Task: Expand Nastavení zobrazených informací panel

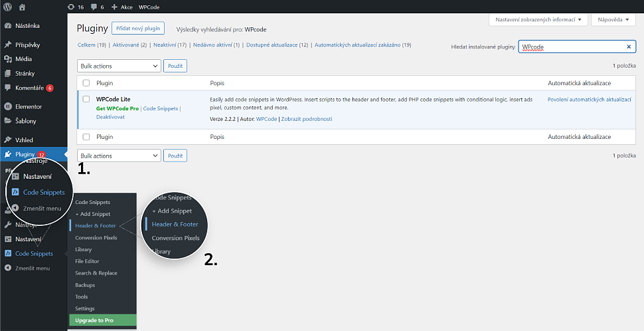Action: point(538,19)
